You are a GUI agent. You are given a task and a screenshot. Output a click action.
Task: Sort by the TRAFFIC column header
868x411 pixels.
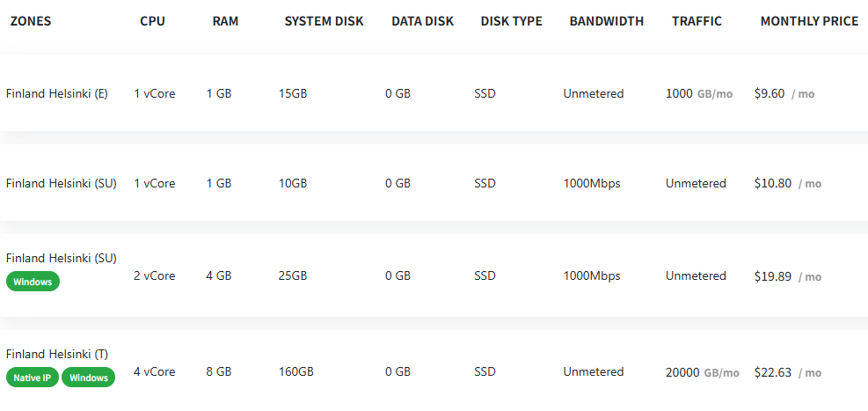(697, 21)
